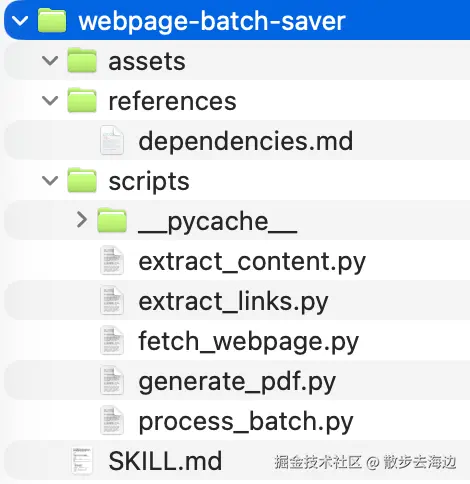Click the webpage-batch-saver folder icon

52,21
